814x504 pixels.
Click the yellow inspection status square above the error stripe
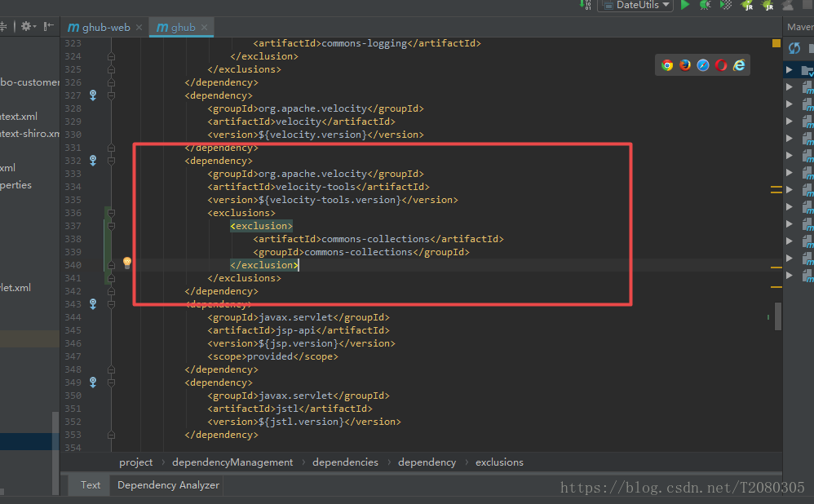pos(776,43)
